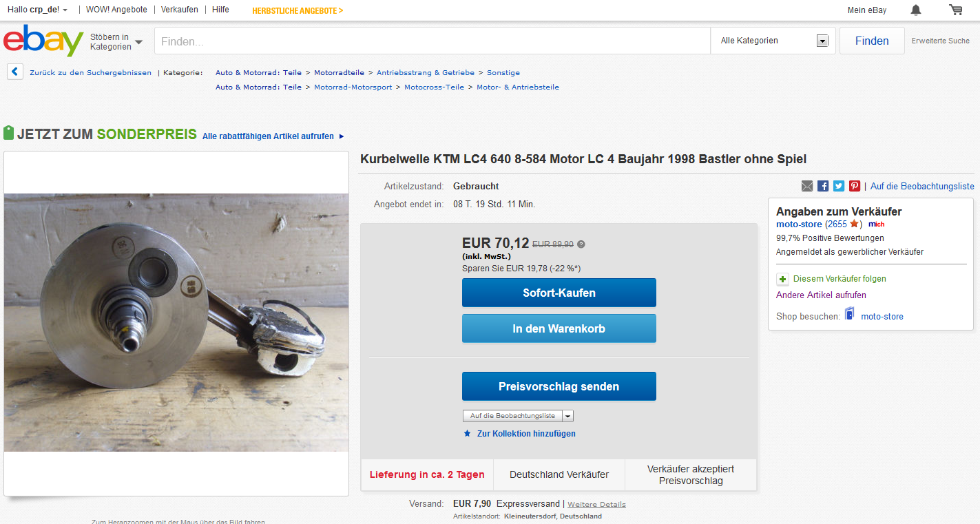
Task: Expand the Alle Kategorien dropdown
Action: tap(822, 41)
